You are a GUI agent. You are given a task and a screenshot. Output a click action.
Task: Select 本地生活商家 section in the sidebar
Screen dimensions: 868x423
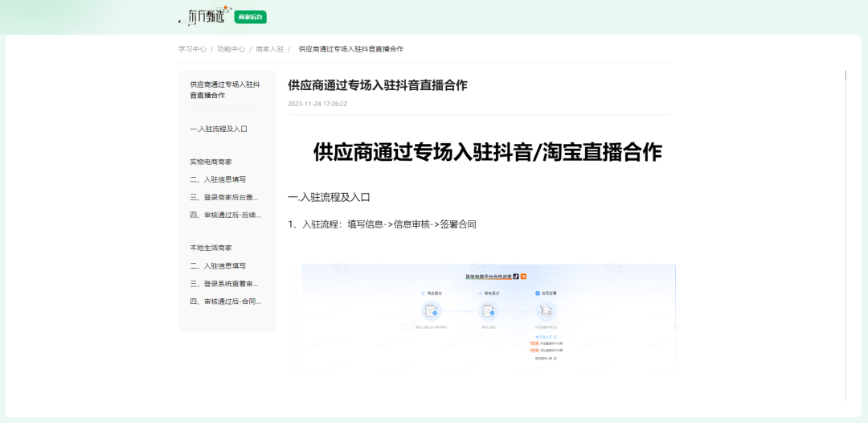pos(211,248)
